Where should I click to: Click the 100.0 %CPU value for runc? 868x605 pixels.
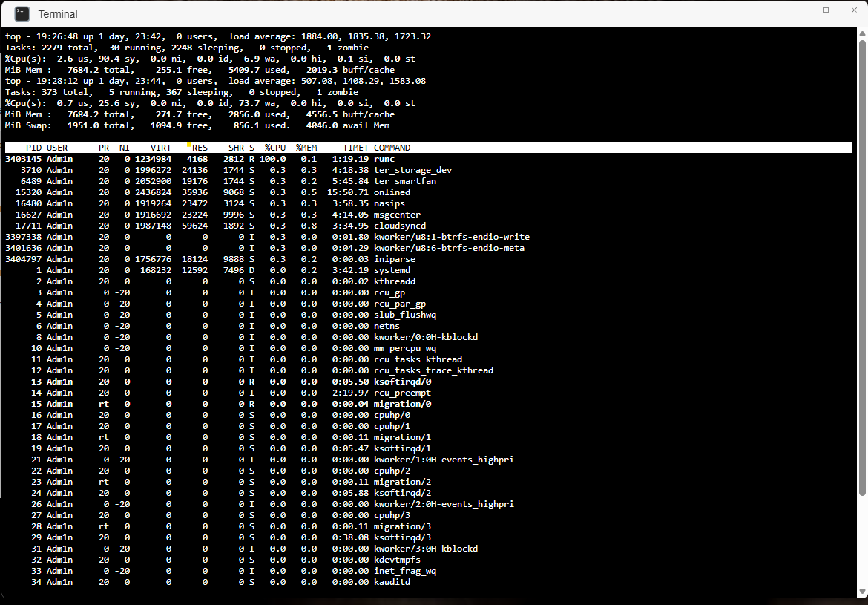pos(272,159)
